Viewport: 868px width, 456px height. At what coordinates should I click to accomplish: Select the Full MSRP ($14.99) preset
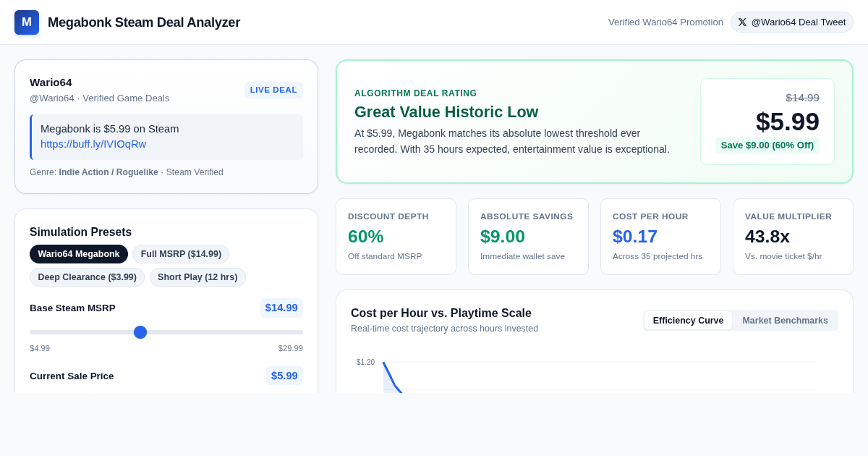181,254
